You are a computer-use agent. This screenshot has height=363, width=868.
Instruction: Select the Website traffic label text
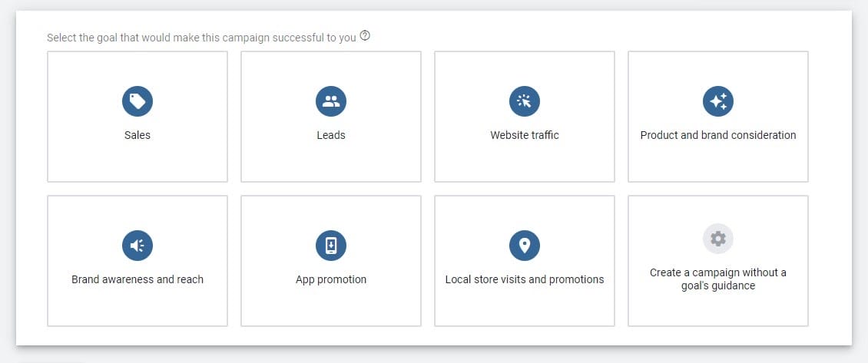[524, 135]
